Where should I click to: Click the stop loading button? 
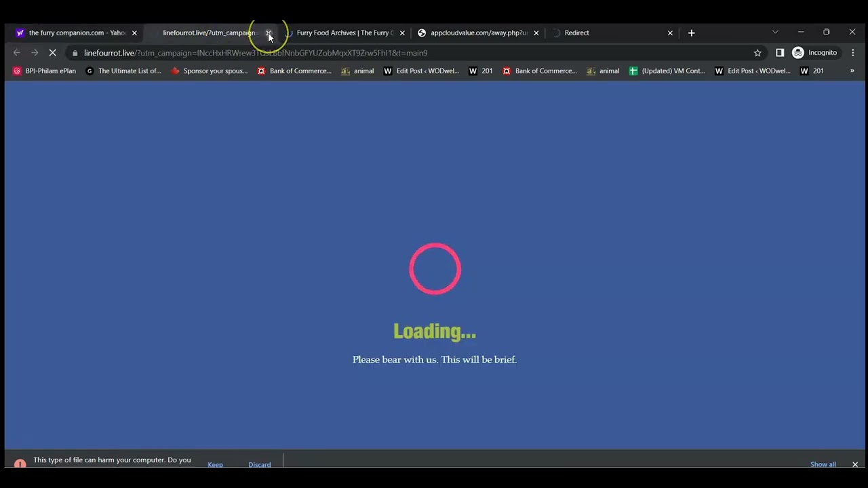pyautogui.click(x=52, y=53)
